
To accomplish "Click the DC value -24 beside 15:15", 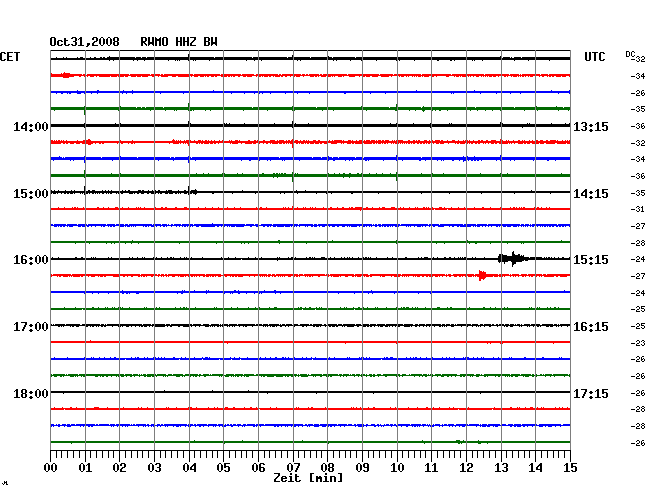I will [638, 259].
